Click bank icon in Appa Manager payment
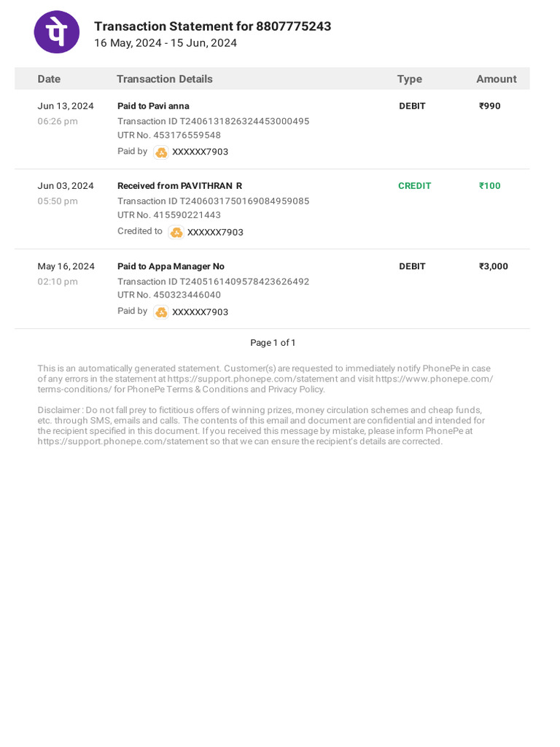 point(161,312)
